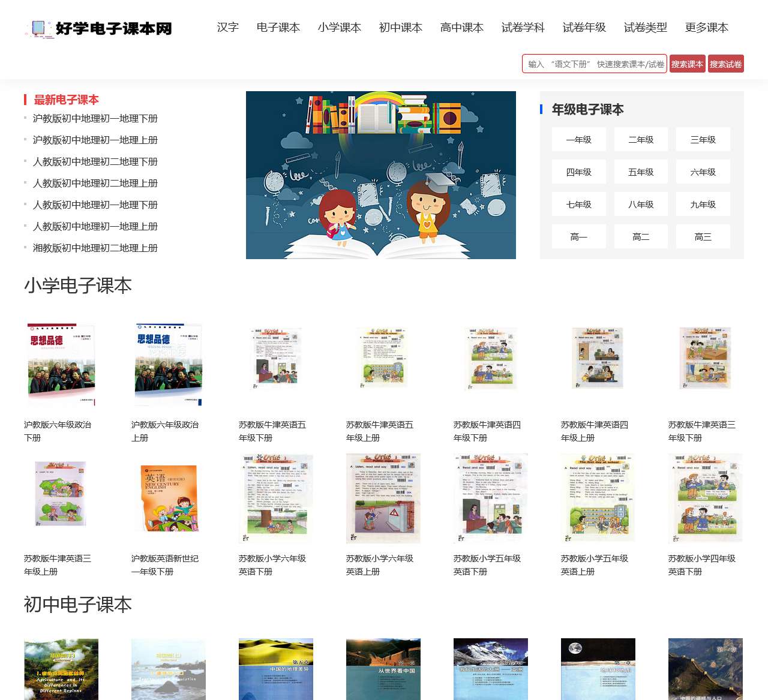
Task: Click the computer logo icon of 好学电子课本网
Action: pos(37,28)
